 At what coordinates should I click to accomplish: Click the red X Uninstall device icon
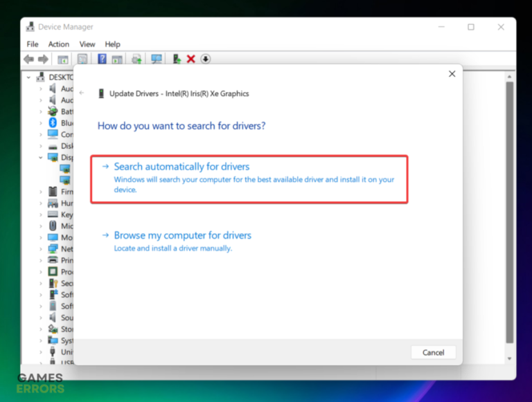click(x=191, y=60)
